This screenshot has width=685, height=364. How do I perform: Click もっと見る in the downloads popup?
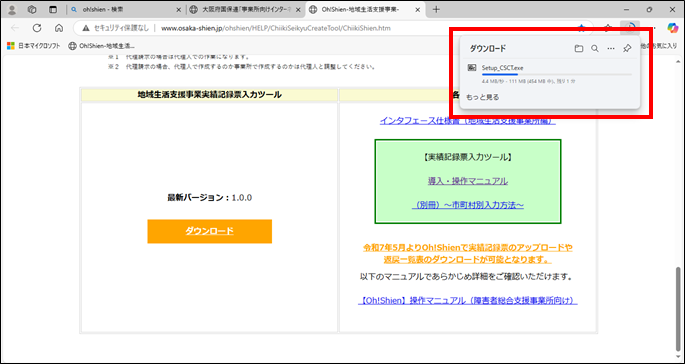click(x=483, y=97)
